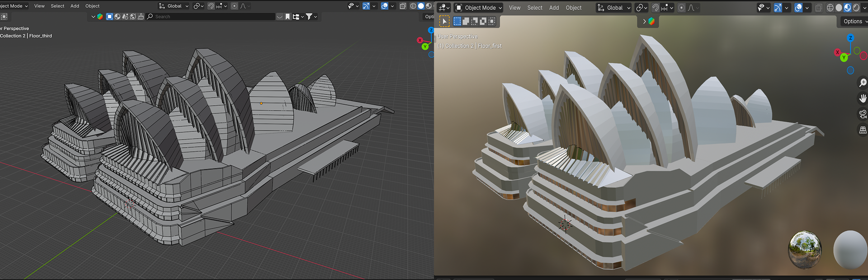Screen dimensions: 868x280
Task: Switch right viewport to solid shading
Action: tap(839, 8)
